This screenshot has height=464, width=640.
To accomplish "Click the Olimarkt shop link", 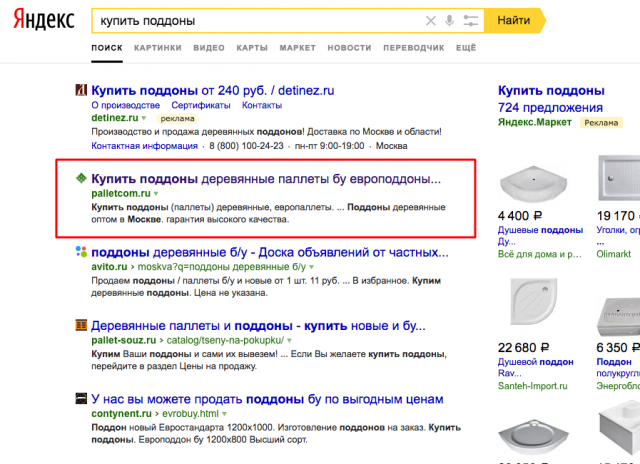I will pyautogui.click(x=613, y=254).
